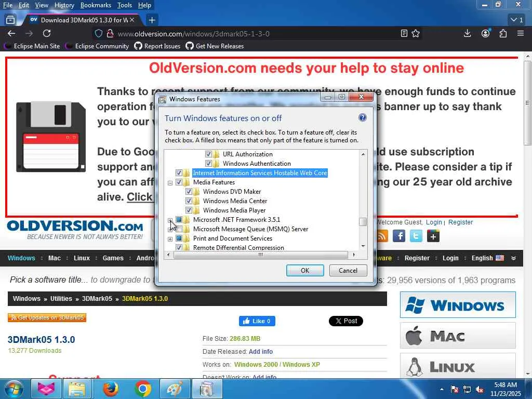532x399 pixels.
Task: Toggle Media Features checkbox
Action: [x=179, y=182]
